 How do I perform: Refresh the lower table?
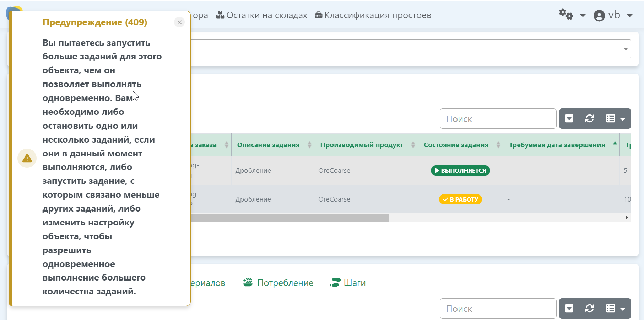click(589, 309)
